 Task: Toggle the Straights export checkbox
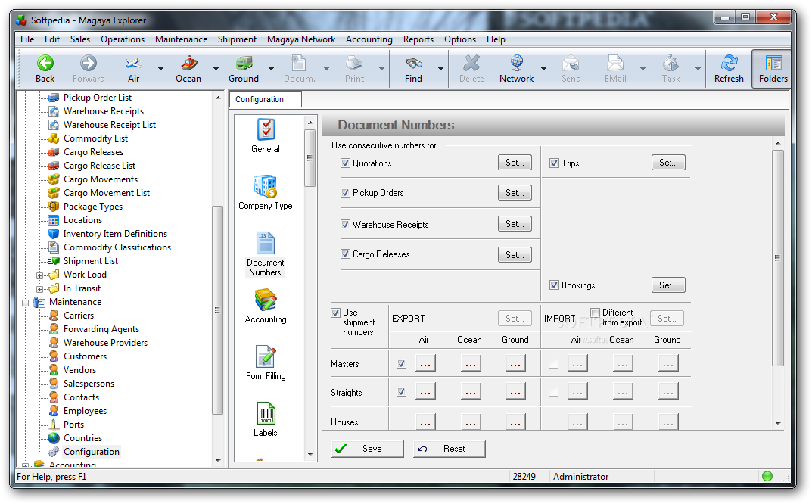tap(401, 391)
